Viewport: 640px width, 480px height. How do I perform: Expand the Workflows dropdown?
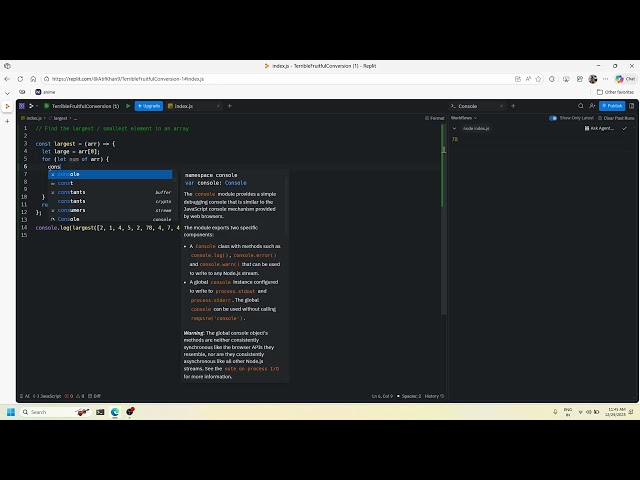click(464, 118)
